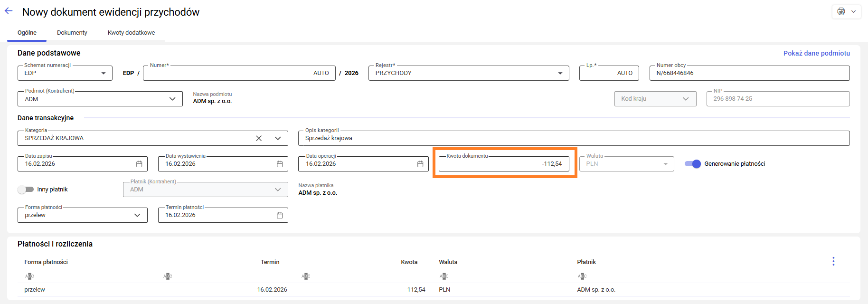Switch to the Kwoty dodatkowe tab
The image size is (868, 304).
coord(131,33)
